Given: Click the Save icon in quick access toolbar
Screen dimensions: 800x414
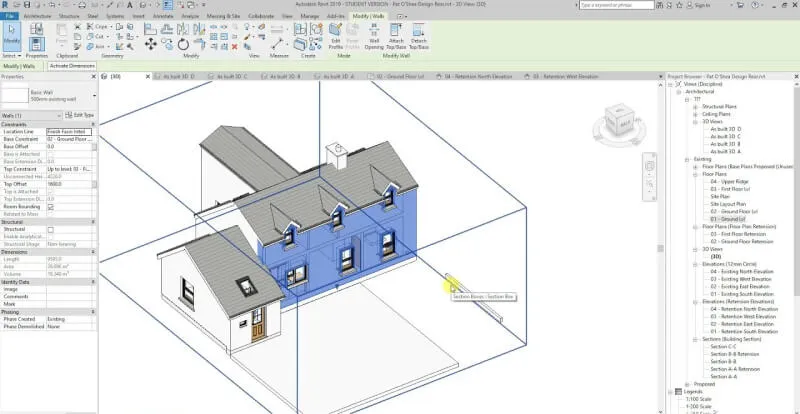Looking at the screenshot, I should (x=28, y=5).
